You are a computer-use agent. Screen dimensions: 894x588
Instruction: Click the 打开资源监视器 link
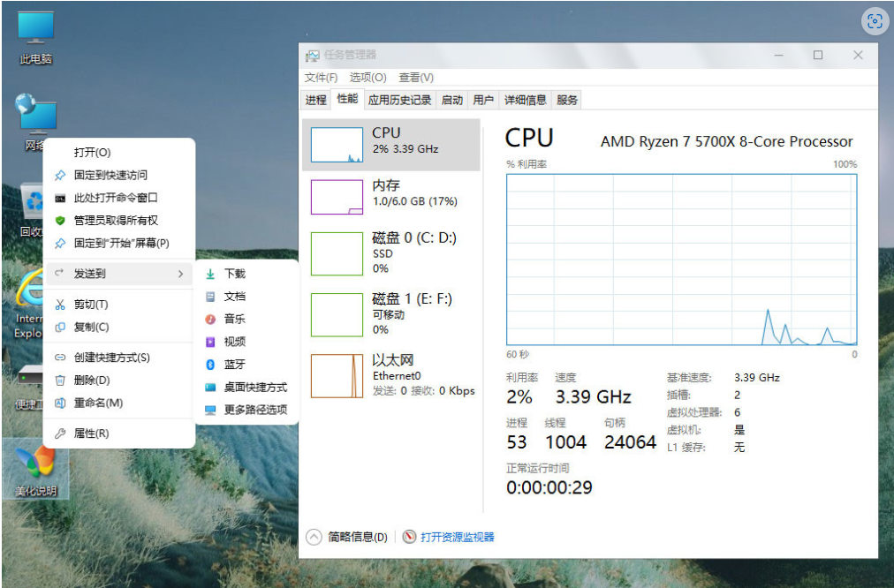(458, 538)
